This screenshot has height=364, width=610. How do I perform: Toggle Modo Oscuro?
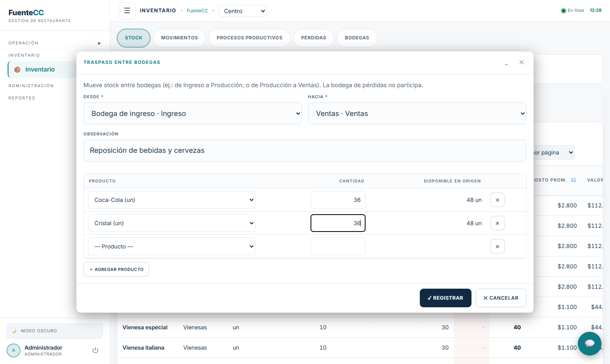tap(55, 331)
